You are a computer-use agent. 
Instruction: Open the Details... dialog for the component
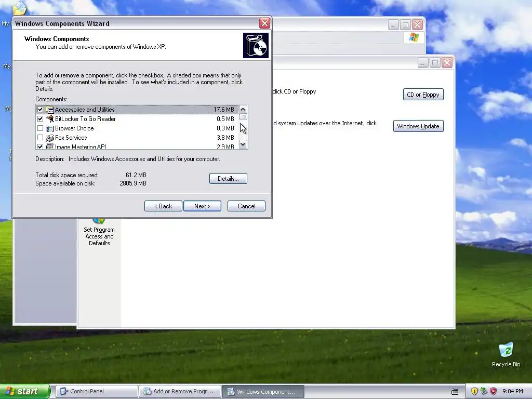(x=228, y=179)
